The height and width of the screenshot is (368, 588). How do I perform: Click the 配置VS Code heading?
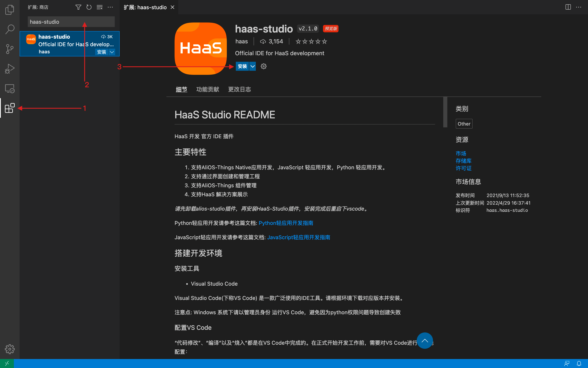[193, 328]
